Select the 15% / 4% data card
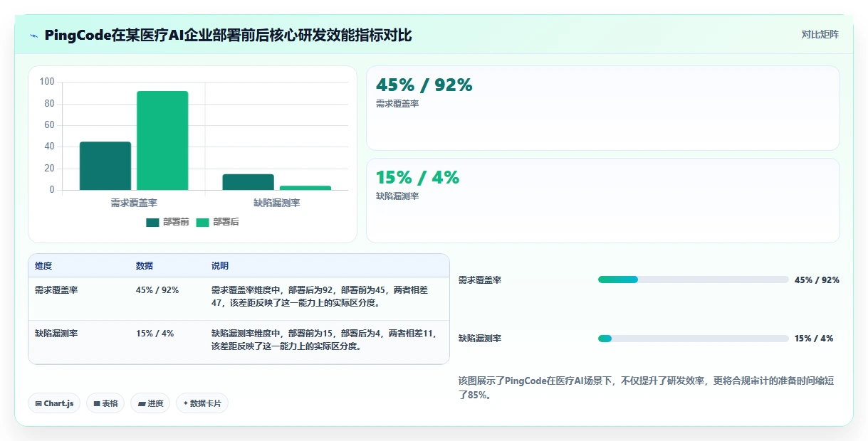Screen dimensions: 868x441 [x=603, y=201]
